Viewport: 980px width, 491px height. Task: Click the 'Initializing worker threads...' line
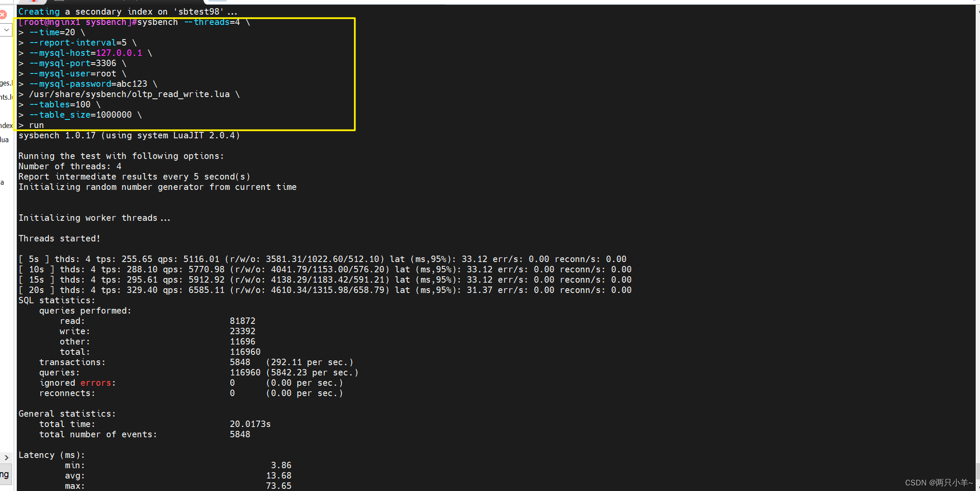tap(94, 218)
